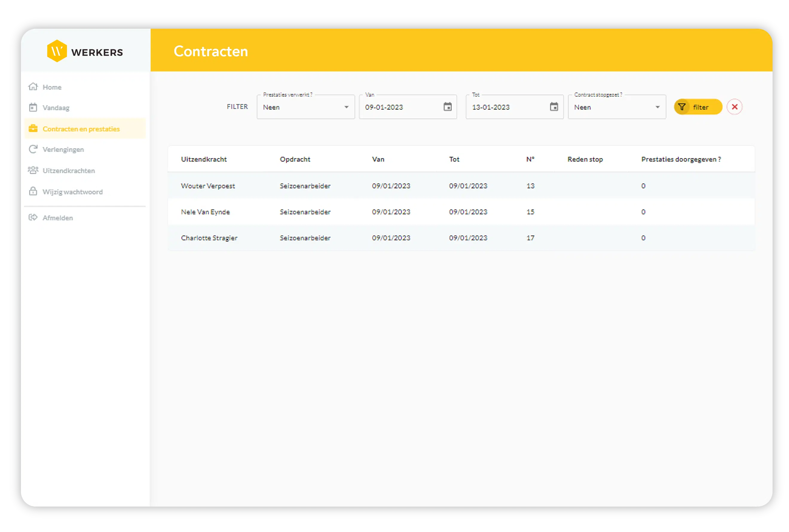Click Prestaties value 0 for Wouter Verpoest

tap(643, 186)
